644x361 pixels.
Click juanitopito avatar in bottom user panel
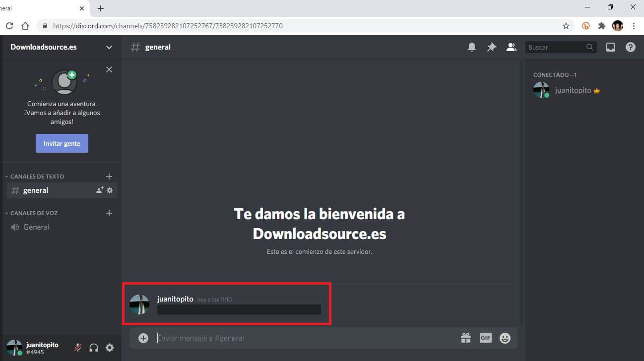tap(14, 348)
